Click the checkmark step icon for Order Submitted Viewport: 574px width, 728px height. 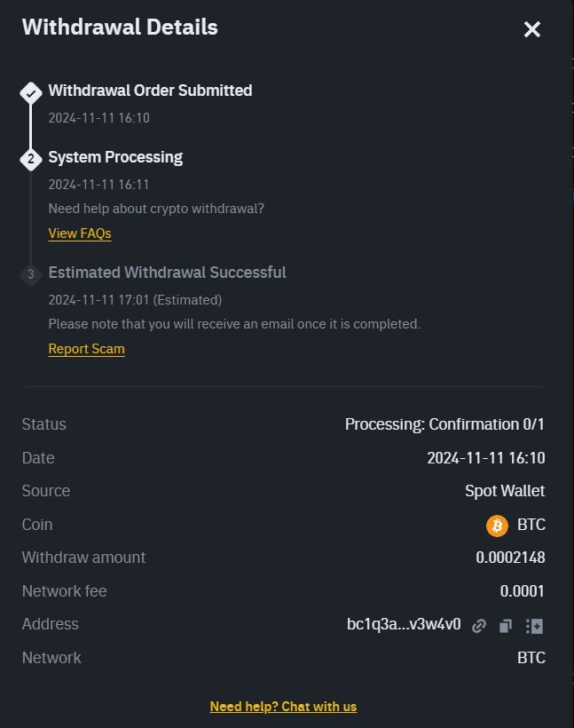click(31, 93)
